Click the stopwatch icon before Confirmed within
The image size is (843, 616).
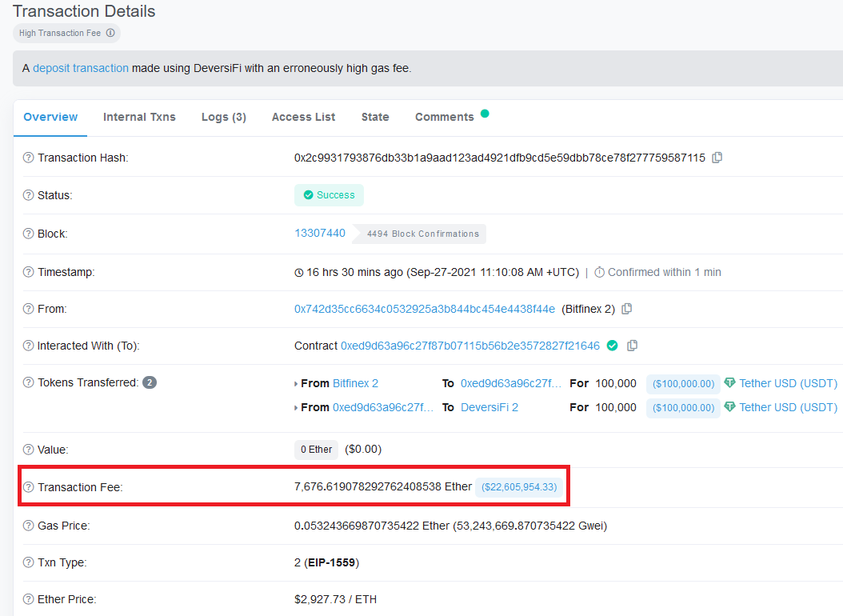pyautogui.click(x=599, y=272)
